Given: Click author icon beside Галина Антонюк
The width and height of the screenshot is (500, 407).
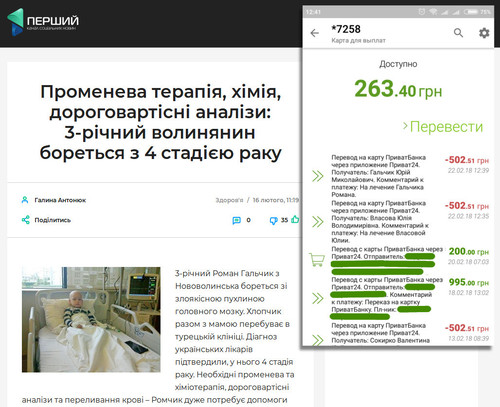Looking at the screenshot, I should pos(25,200).
